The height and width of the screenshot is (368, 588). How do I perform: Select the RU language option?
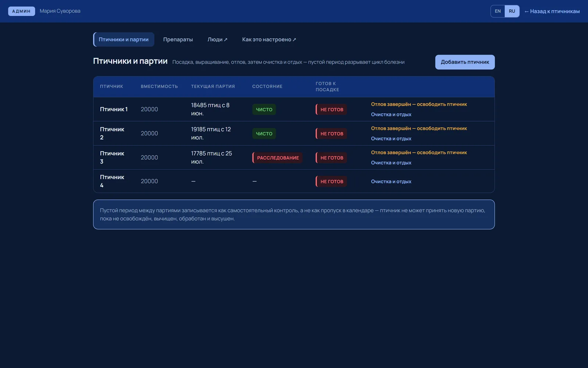pyautogui.click(x=512, y=11)
